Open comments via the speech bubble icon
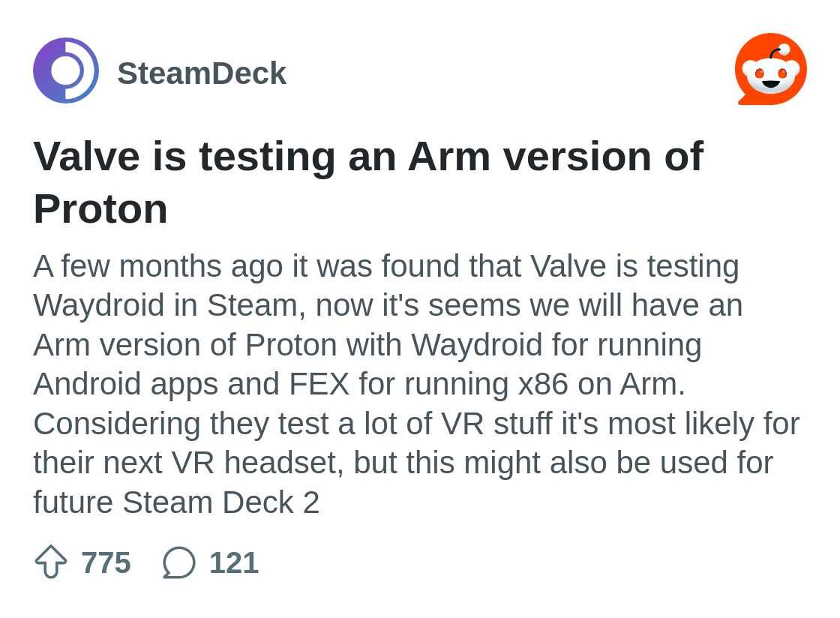840x618 pixels. click(179, 562)
